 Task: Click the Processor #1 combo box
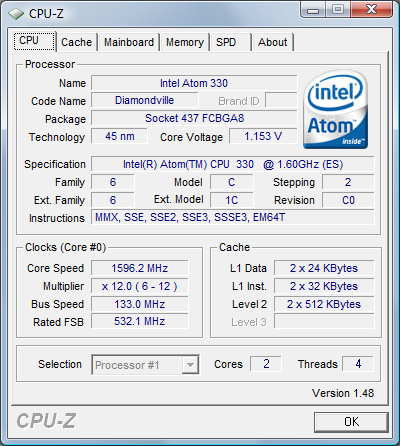point(145,365)
